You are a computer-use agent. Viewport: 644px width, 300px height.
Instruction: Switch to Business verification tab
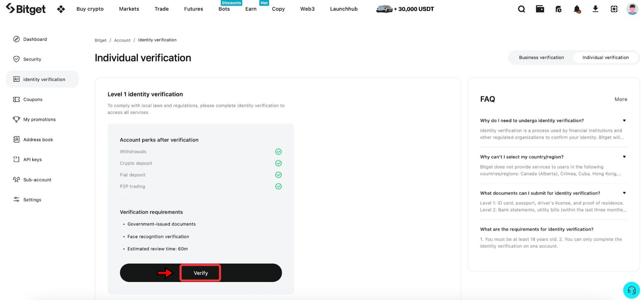[x=541, y=58]
